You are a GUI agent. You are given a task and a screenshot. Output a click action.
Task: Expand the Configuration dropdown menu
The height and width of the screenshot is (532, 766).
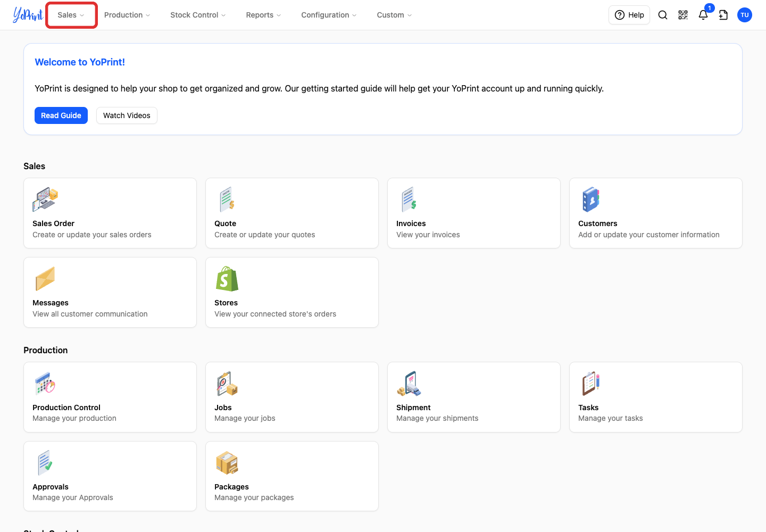329,15
